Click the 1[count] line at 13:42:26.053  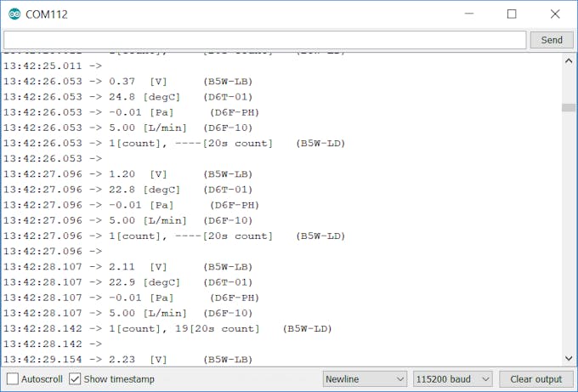click(x=174, y=143)
